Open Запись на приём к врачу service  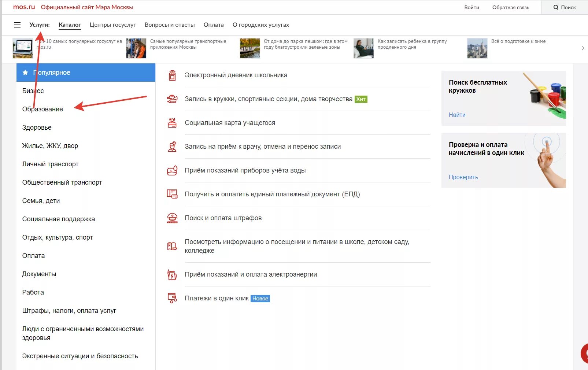(263, 147)
